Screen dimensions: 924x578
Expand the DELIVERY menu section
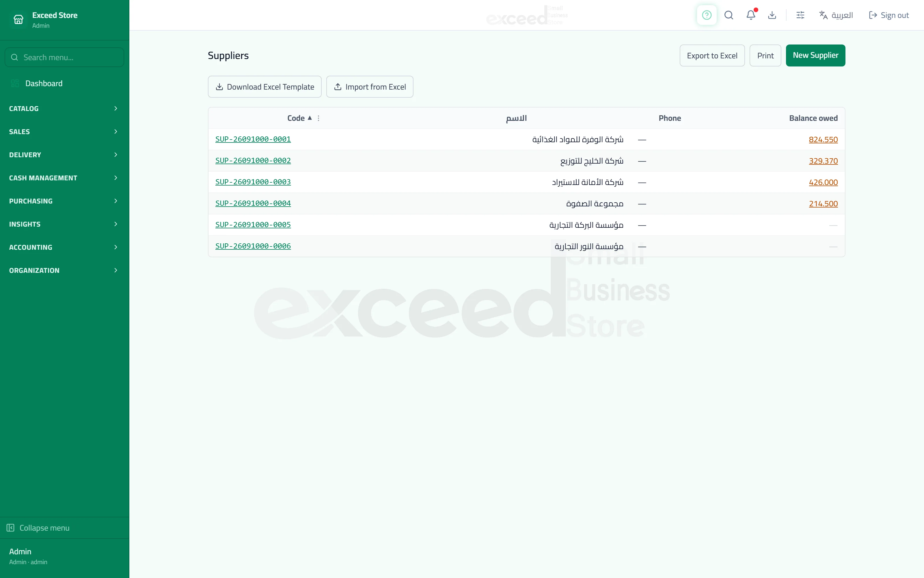(64, 155)
